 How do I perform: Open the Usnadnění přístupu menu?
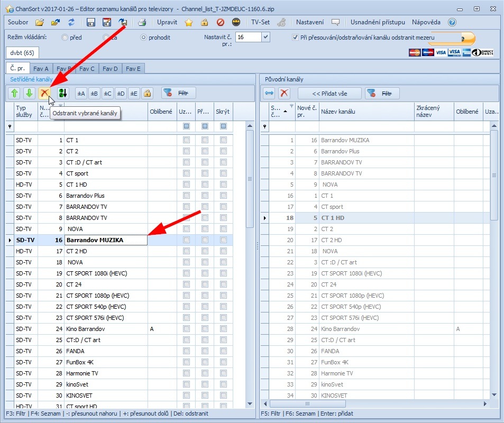[378, 22]
